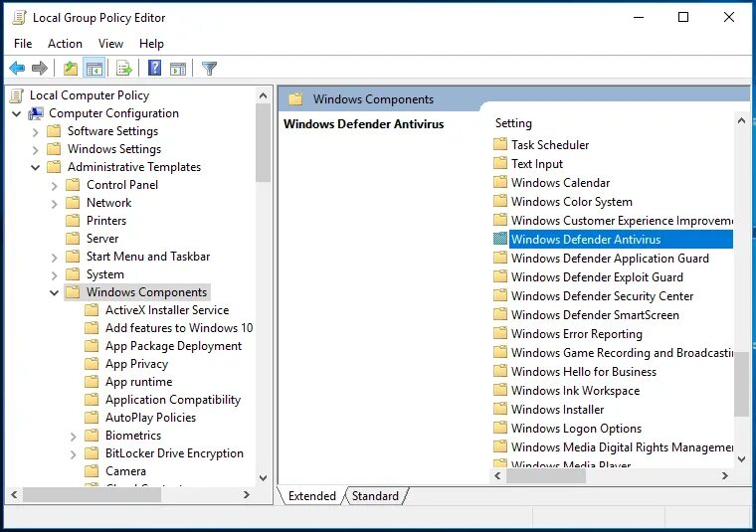Select Windows Defender Application Guard

tap(610, 259)
